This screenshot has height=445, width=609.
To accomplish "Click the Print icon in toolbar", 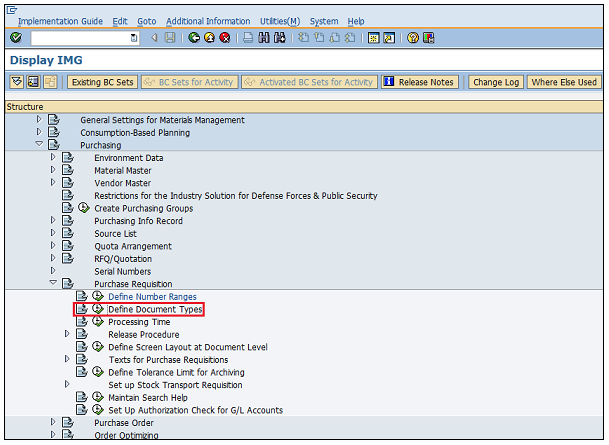I will [x=247, y=38].
